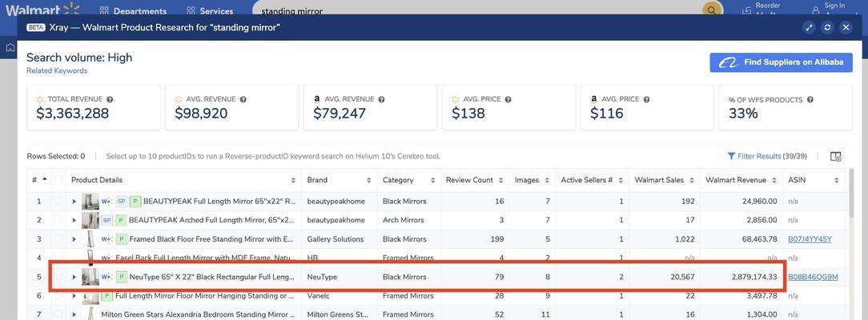Expand row 2 BEAUTYPEAK Arched Mirror details
Screen dimensions: 868x320
[x=74, y=220]
